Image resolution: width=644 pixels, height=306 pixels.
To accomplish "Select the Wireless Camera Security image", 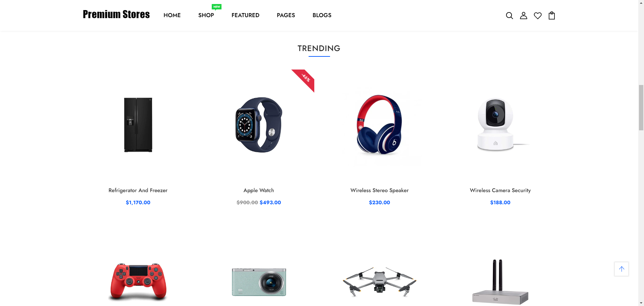I will pos(500,125).
